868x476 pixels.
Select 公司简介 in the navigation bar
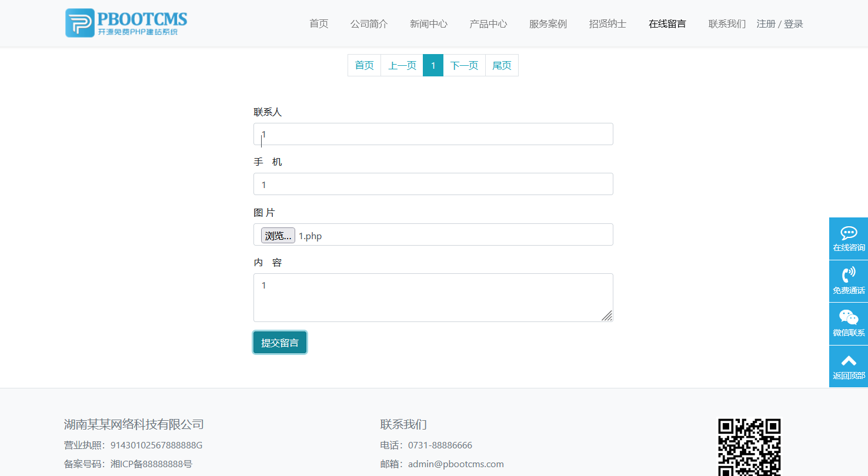click(x=369, y=24)
